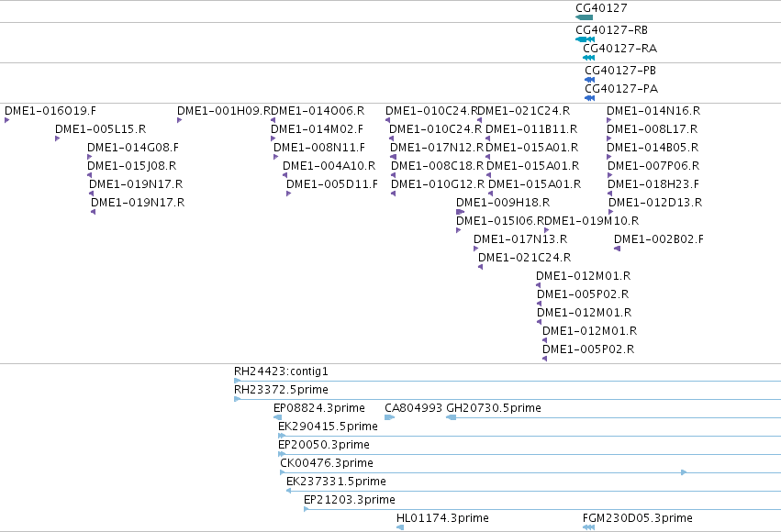Screen dimensions: 781x532
Task: Click the HL01174.3prime arrow glyph
Action: (400, 527)
